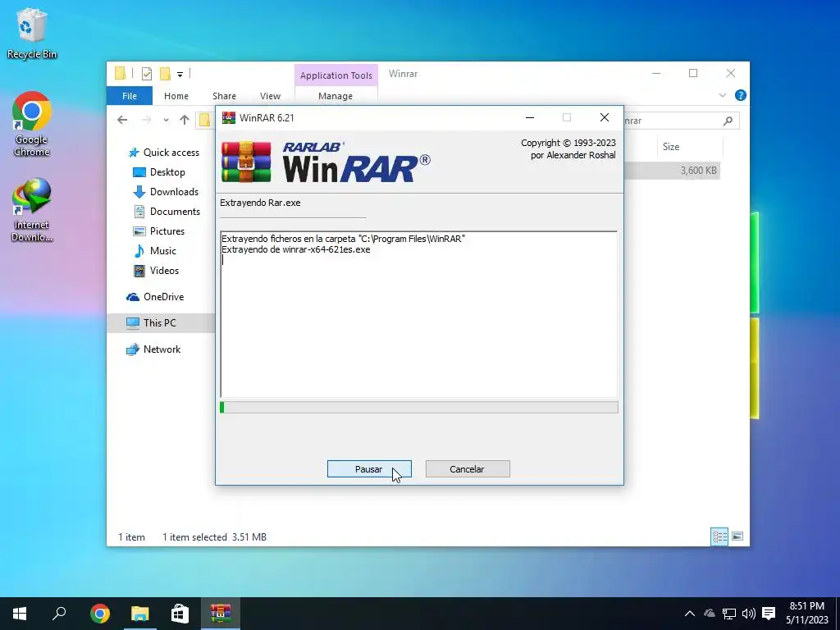Click the Pausar button in WinRAR installer
This screenshot has height=630, width=840.
click(369, 468)
